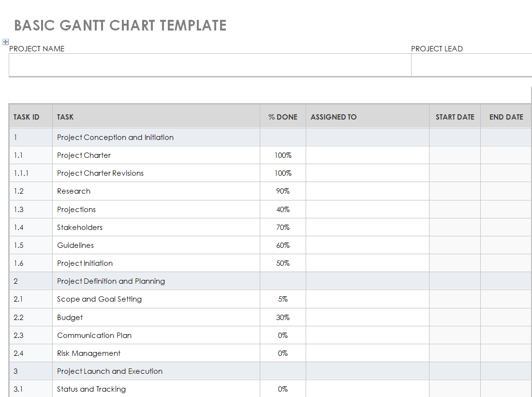This screenshot has height=397, width=532.
Task: Select the Stakeholders task cell
Action: click(x=156, y=227)
